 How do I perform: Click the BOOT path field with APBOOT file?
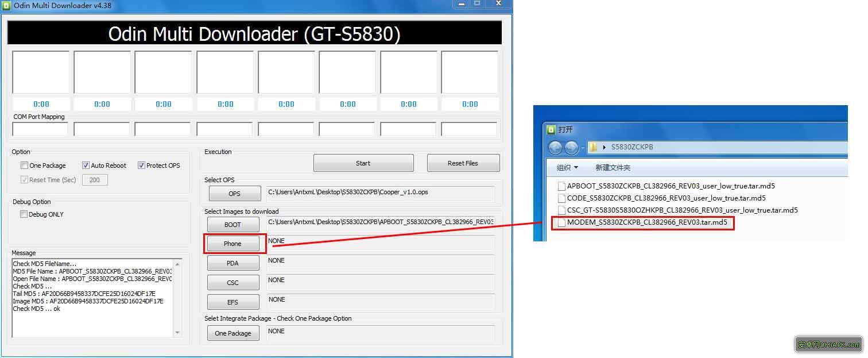click(x=380, y=224)
